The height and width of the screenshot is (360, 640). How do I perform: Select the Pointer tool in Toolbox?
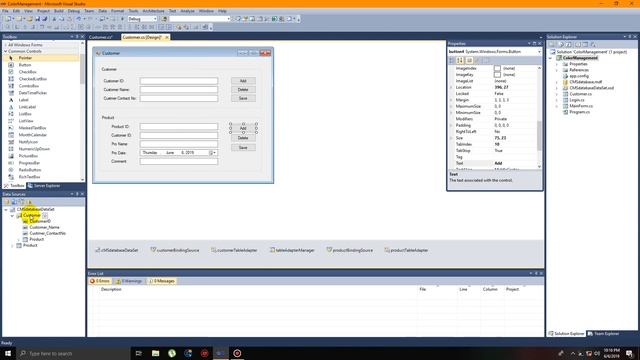click(x=41, y=58)
